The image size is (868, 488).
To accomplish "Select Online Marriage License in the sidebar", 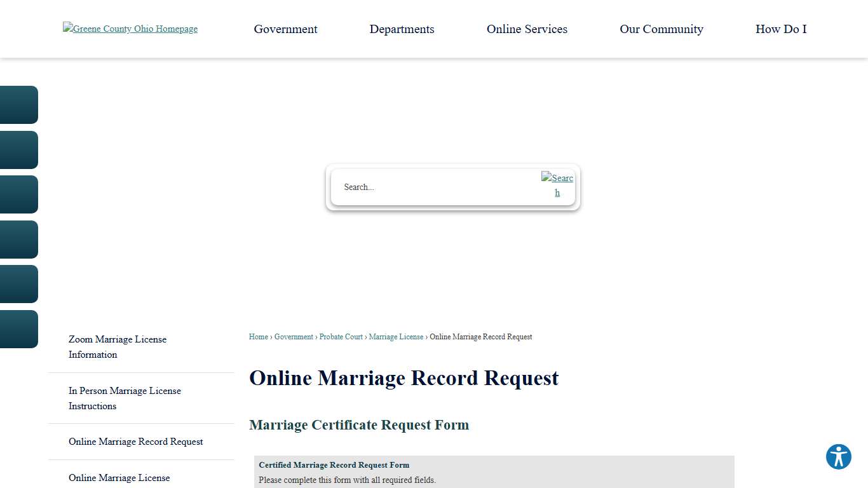I will point(119,478).
